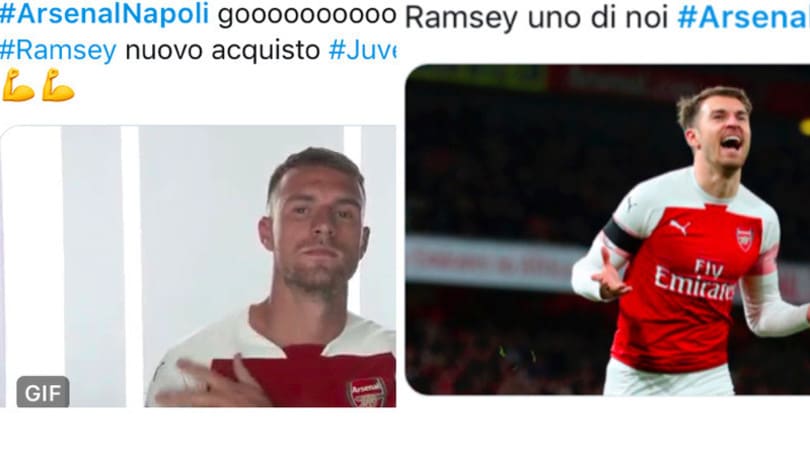
Task: Click the blurred advertising board in photo
Action: tap(491, 262)
